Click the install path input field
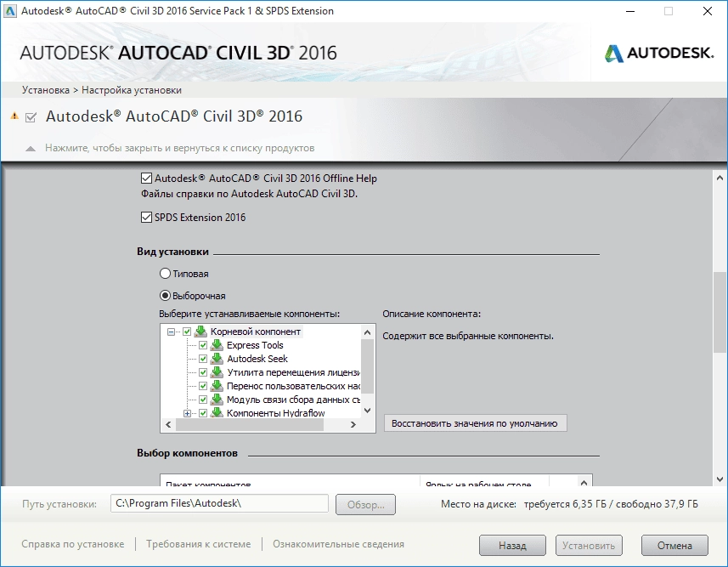The height and width of the screenshot is (567, 728). [x=220, y=503]
